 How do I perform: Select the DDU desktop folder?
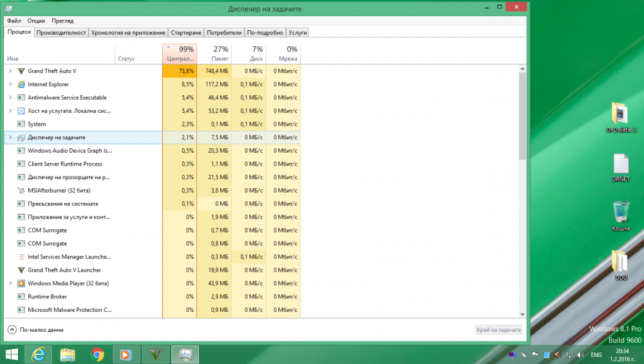[621, 265]
